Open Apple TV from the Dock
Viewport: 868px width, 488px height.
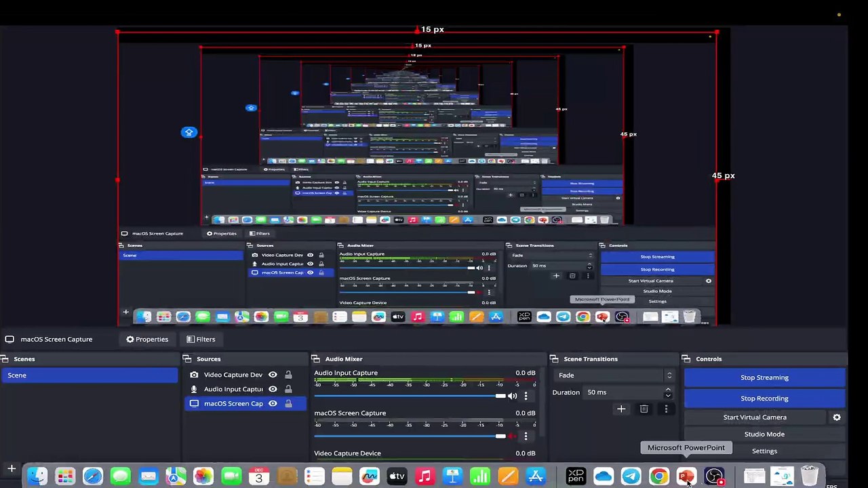click(x=397, y=476)
